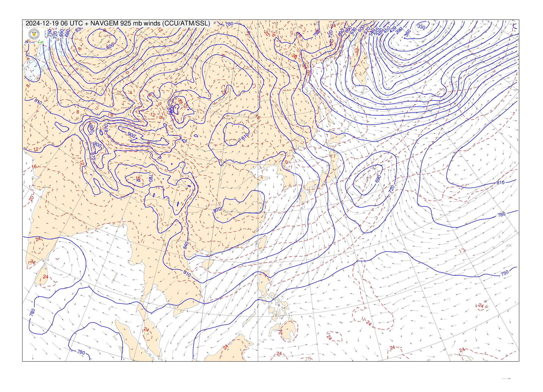This screenshot has width=543, height=392.
Task: Click the blue '360' contour label
Action: point(408,33)
